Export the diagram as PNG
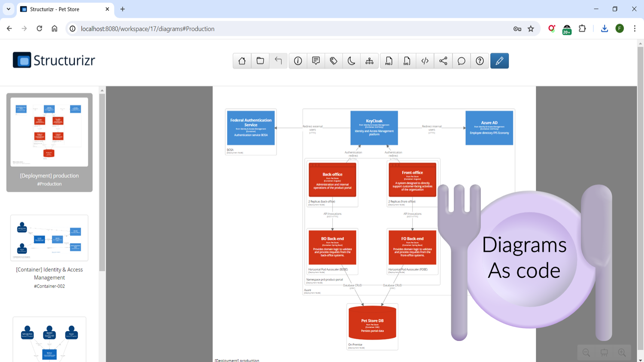 389,61
